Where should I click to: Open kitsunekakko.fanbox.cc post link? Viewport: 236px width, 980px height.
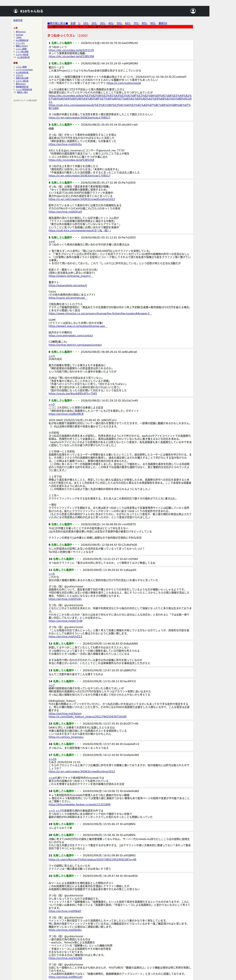[79, 805]
